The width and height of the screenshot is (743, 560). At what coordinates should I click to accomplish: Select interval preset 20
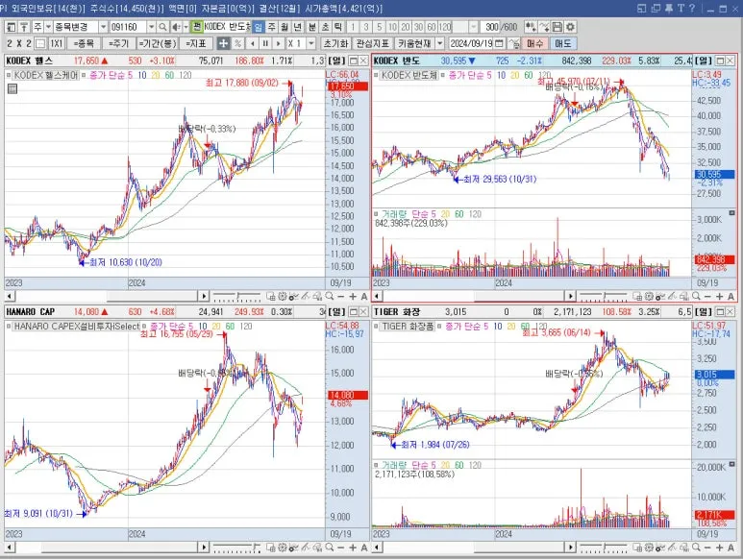coord(406,27)
